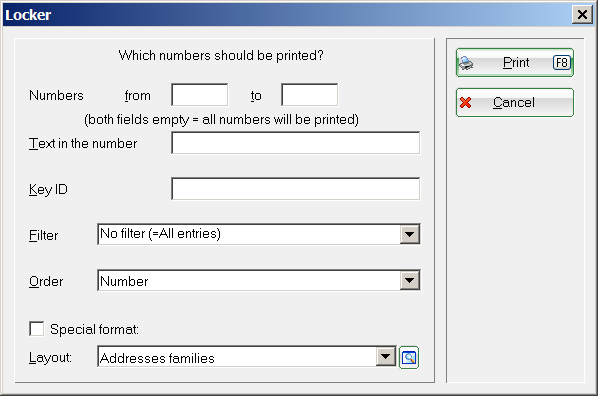Click the Special format label text
This screenshot has height=396, width=598.
pos(94,329)
